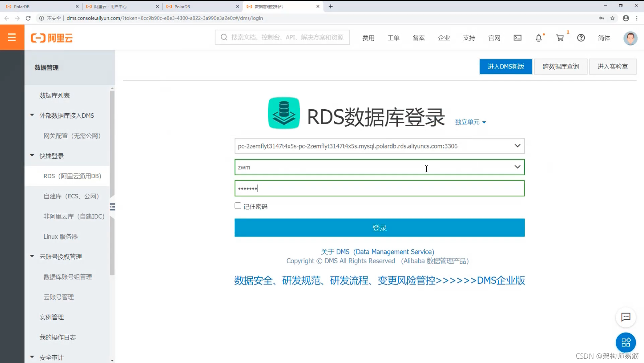This screenshot has height=363, width=644.
Task: Click the sidebar scrollbar down arrow
Action: (112, 360)
